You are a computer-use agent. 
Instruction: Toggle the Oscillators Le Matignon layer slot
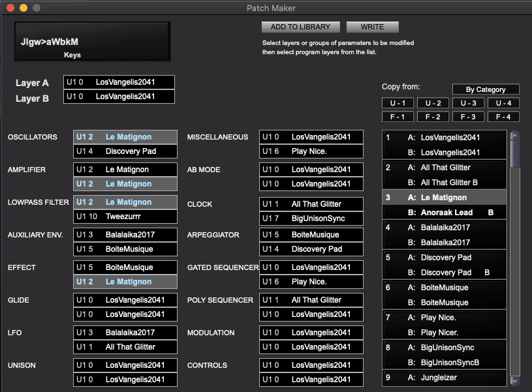125,137
